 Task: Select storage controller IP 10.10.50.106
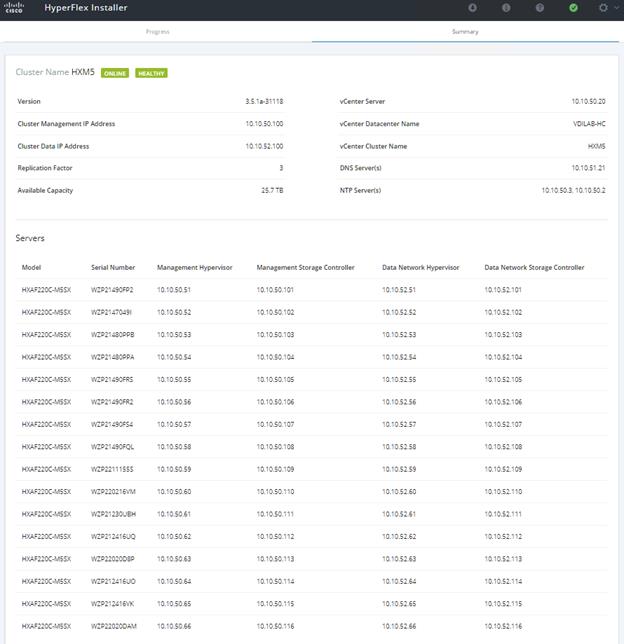click(275, 402)
